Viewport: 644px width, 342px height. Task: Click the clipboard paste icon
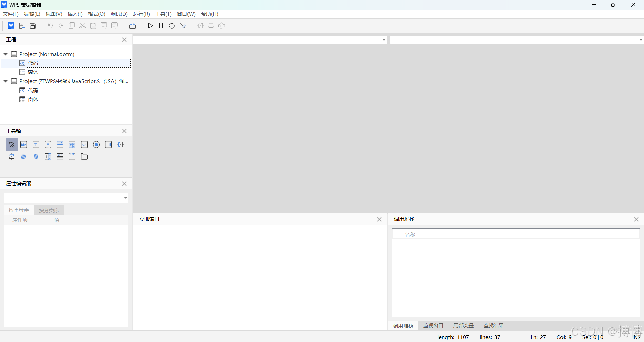93,26
